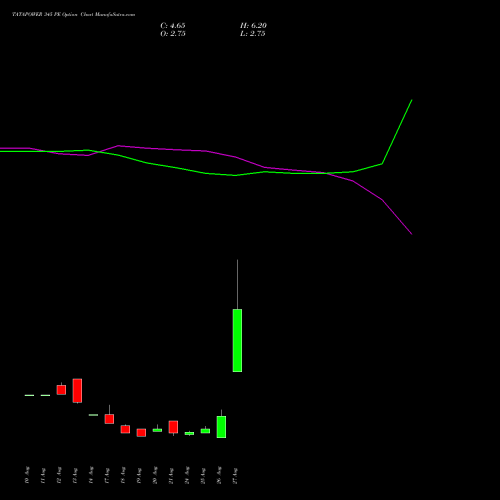This screenshot has height=500, width=500.
Task: Click the green candle for 26 Aug
Action: click(221, 427)
